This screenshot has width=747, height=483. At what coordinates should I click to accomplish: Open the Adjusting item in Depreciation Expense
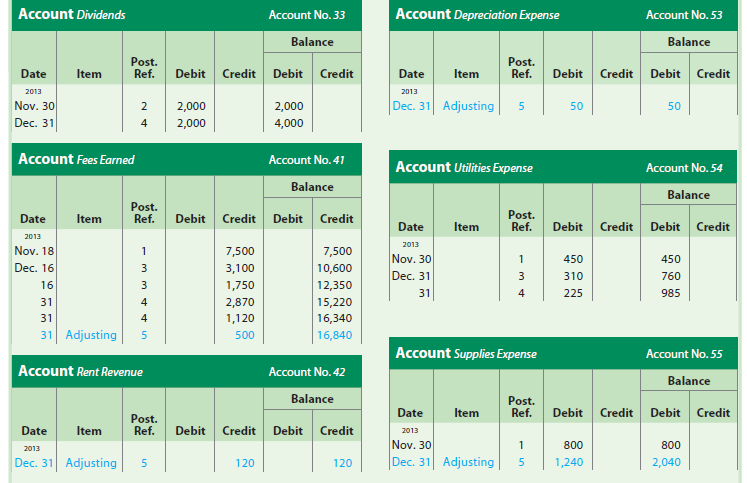pyautogui.click(x=467, y=105)
